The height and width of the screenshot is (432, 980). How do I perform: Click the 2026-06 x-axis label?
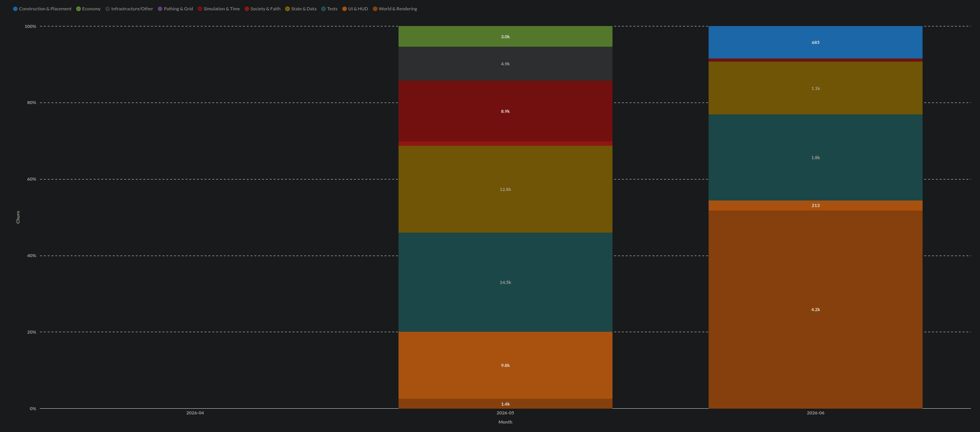tap(815, 413)
